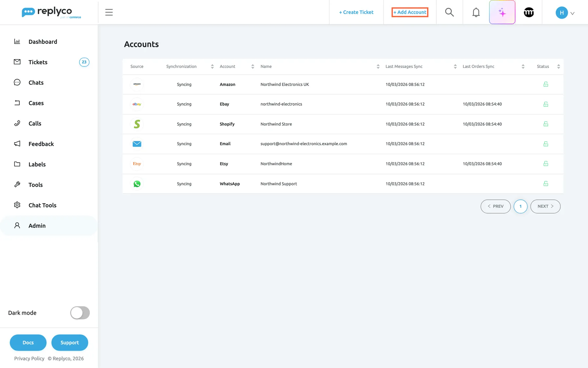The width and height of the screenshot is (588, 368).
Task: Open the search magnifier icon
Action: tap(449, 12)
